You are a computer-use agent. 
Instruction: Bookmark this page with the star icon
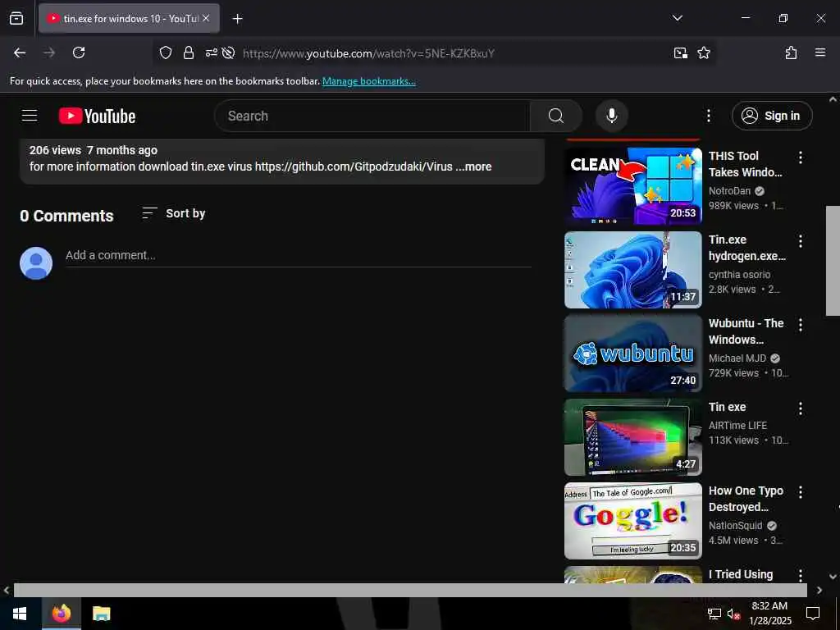click(703, 52)
